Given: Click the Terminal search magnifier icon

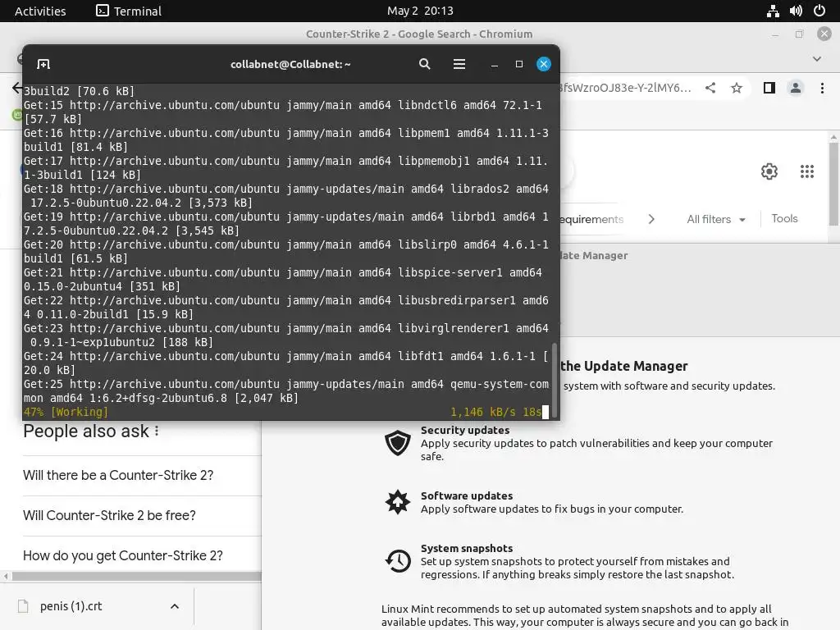Looking at the screenshot, I should pyautogui.click(x=424, y=64).
